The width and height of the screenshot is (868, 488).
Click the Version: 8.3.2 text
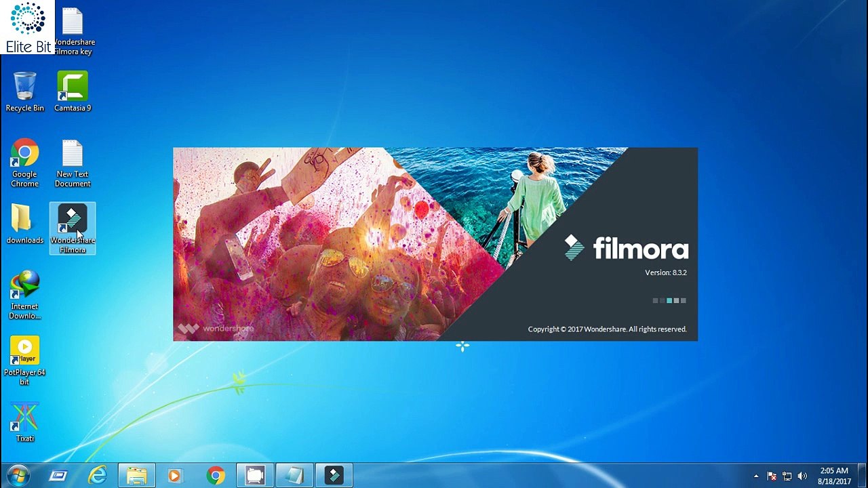[665, 272]
